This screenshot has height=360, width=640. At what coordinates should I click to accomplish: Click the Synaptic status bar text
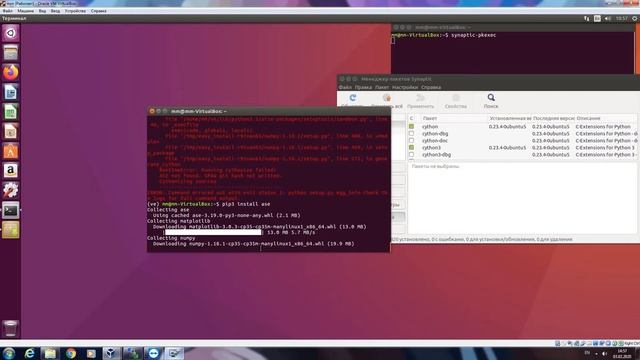coord(482,239)
